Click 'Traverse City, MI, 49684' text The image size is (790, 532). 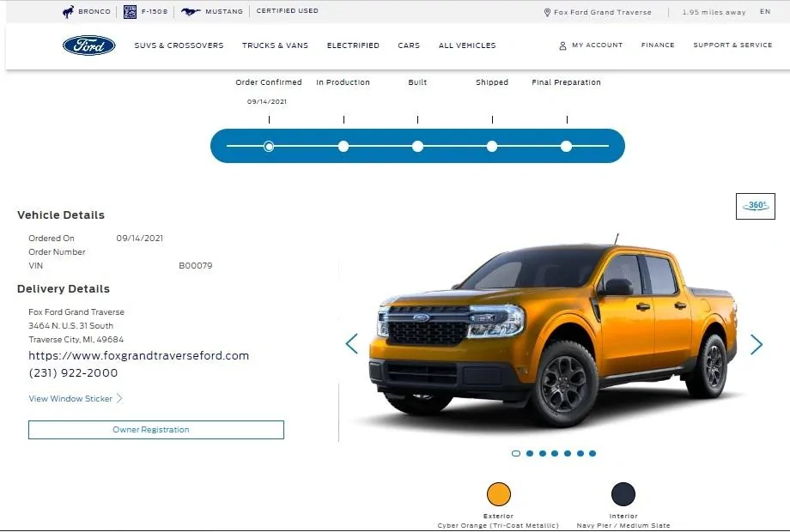[76, 339]
